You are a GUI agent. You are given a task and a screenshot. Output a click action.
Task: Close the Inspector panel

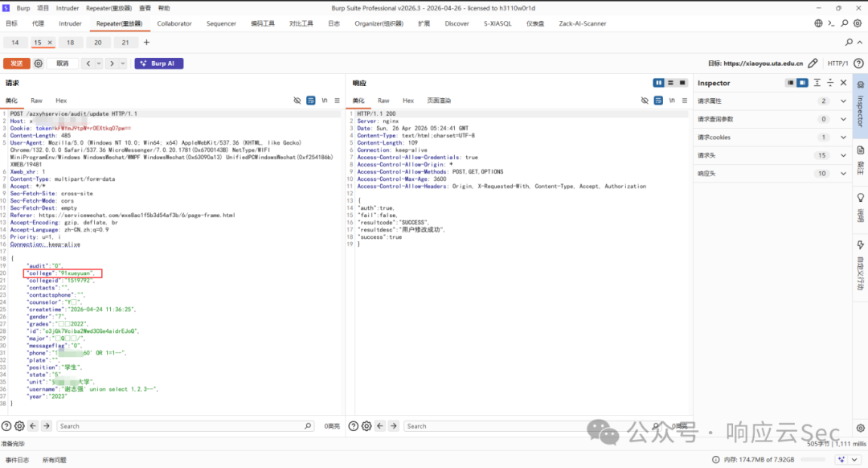pyautogui.click(x=844, y=83)
